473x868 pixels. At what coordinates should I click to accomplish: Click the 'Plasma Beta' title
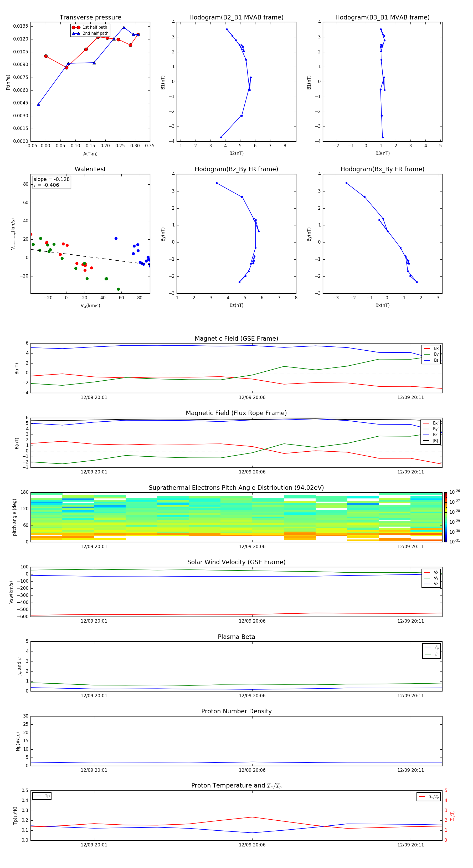click(236, 637)
